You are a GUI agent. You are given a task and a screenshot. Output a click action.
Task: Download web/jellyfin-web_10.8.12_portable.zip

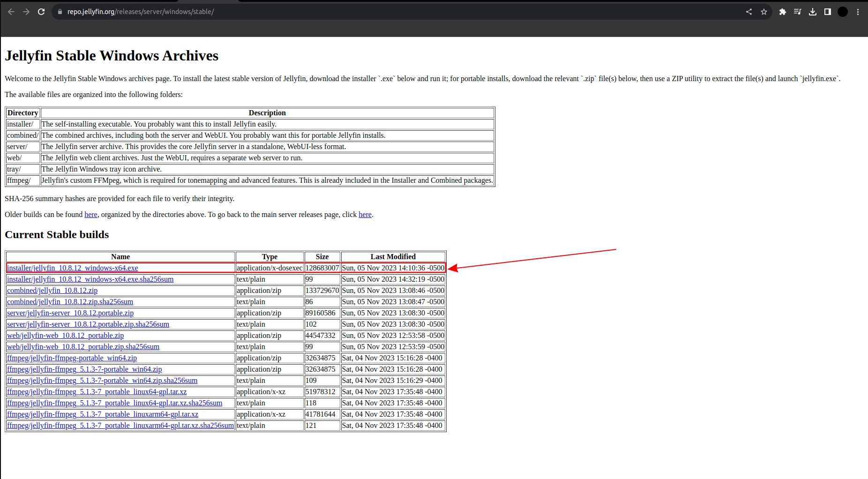pyautogui.click(x=65, y=336)
